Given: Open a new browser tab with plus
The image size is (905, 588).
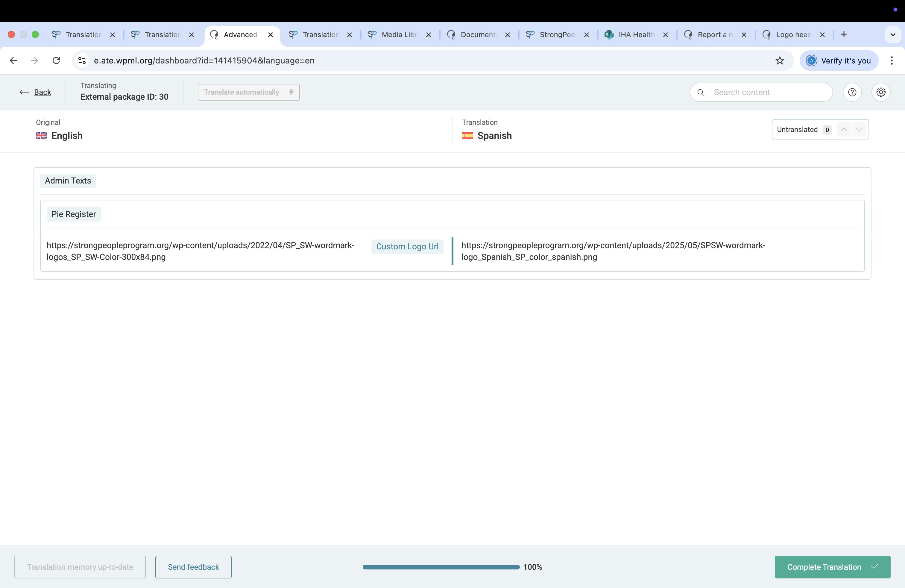Looking at the screenshot, I should click(844, 35).
